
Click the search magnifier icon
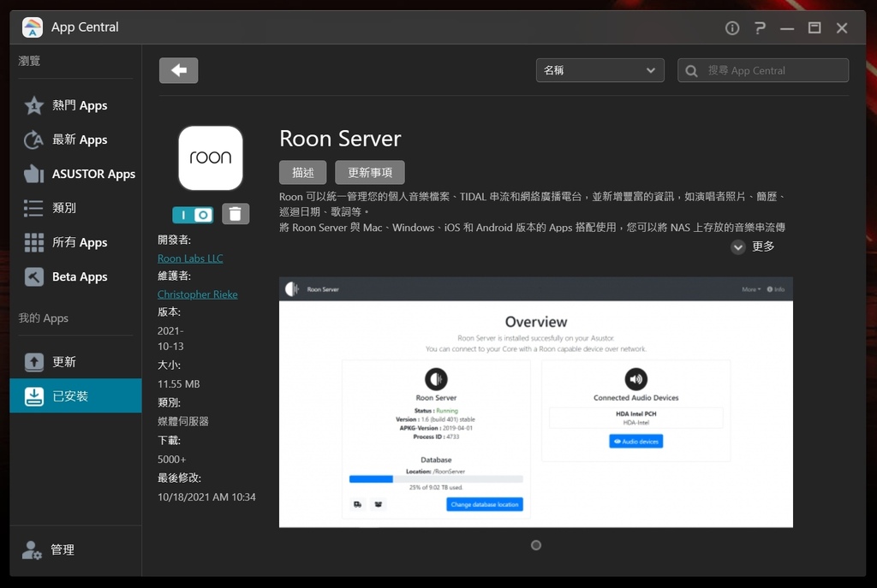click(x=691, y=71)
